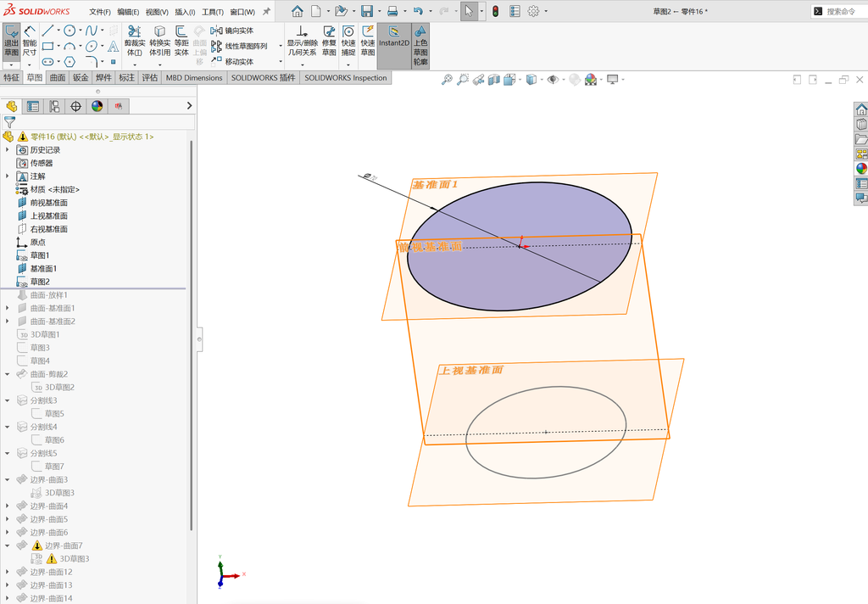
Task: Click Linear Sketch Pattern (线性草图阵列)
Action: tap(239, 46)
